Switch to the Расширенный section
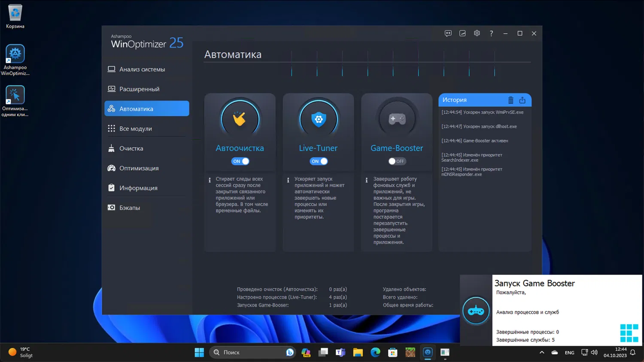The image size is (644, 362). [147, 89]
